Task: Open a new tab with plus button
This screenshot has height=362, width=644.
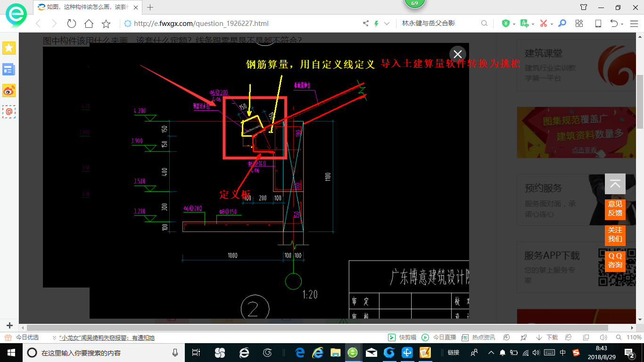Action: 150,7
